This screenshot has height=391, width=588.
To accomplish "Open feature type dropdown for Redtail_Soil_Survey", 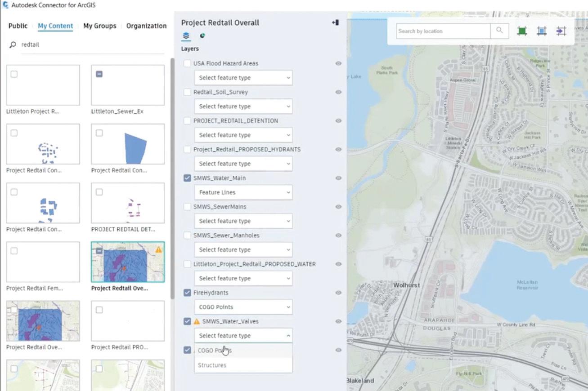I will click(x=243, y=107).
